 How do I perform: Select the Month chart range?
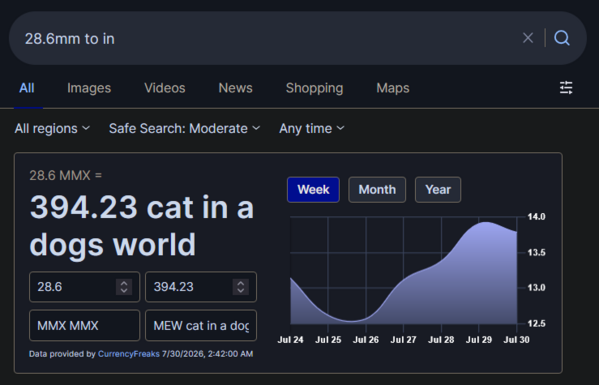(x=377, y=190)
